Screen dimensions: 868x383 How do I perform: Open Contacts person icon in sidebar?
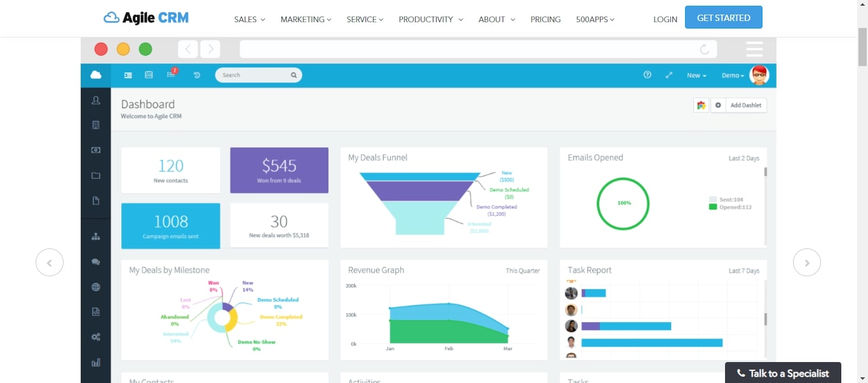point(96,100)
